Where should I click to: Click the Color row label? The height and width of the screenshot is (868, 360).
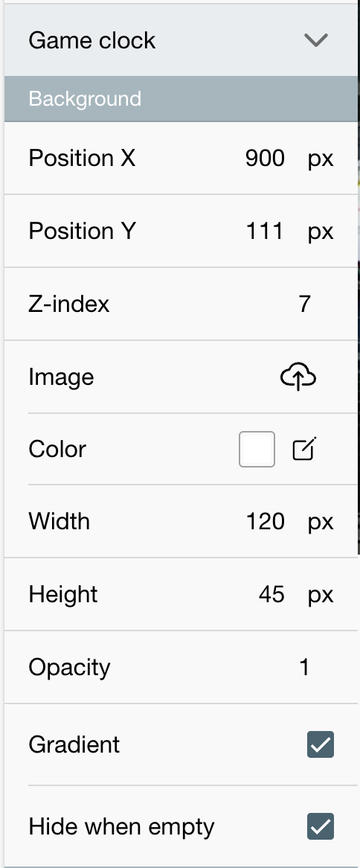coord(57,450)
